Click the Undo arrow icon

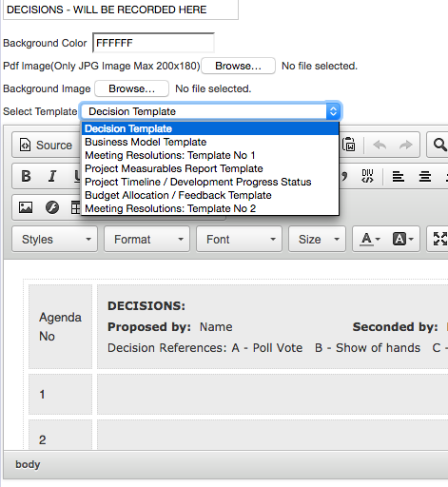[380, 145]
